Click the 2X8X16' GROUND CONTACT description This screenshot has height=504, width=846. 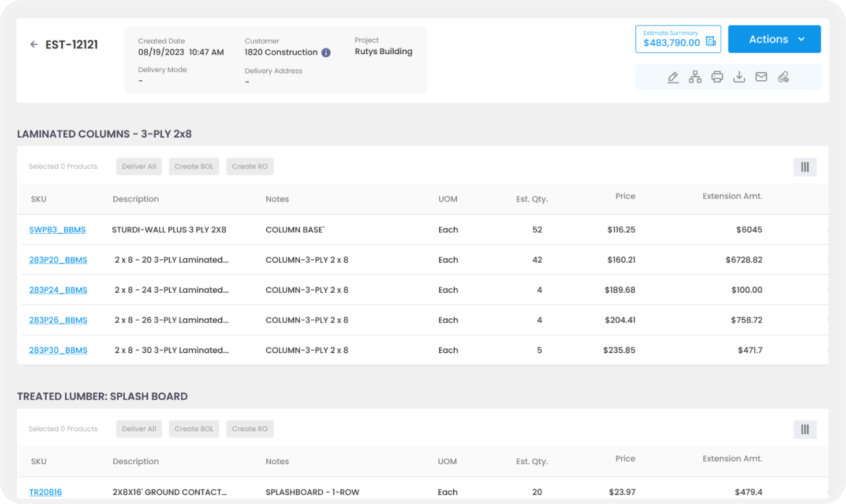(x=169, y=492)
